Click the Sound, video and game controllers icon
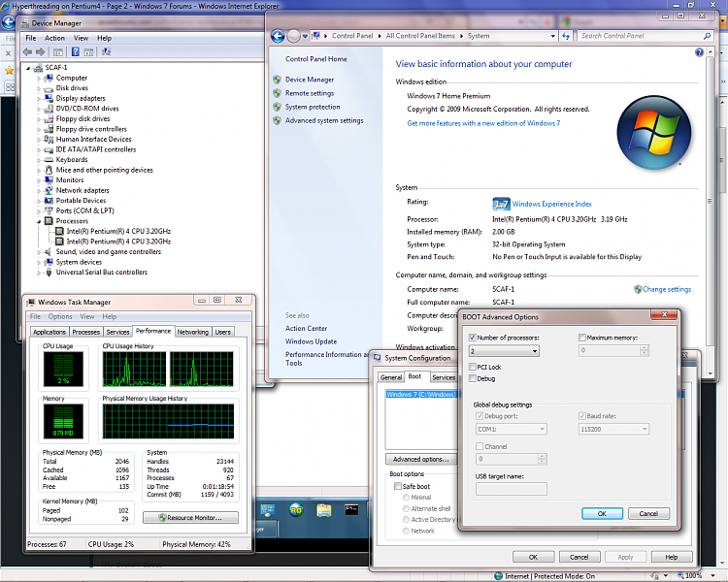The image size is (728, 582). tap(49, 251)
